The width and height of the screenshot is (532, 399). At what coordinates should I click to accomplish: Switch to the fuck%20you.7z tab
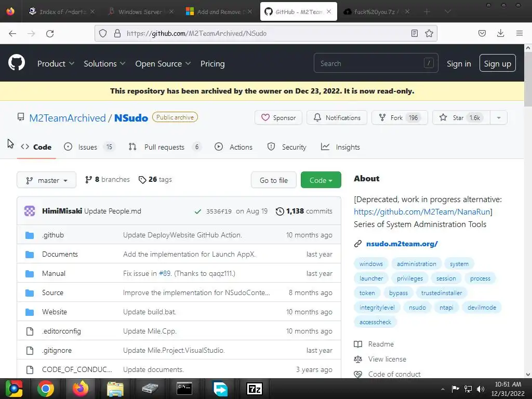point(376,12)
